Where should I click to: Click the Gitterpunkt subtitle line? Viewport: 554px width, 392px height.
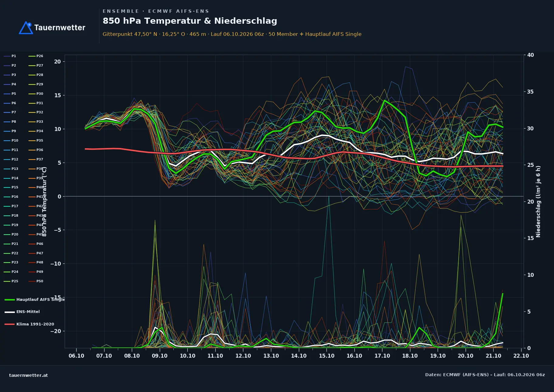232,34
